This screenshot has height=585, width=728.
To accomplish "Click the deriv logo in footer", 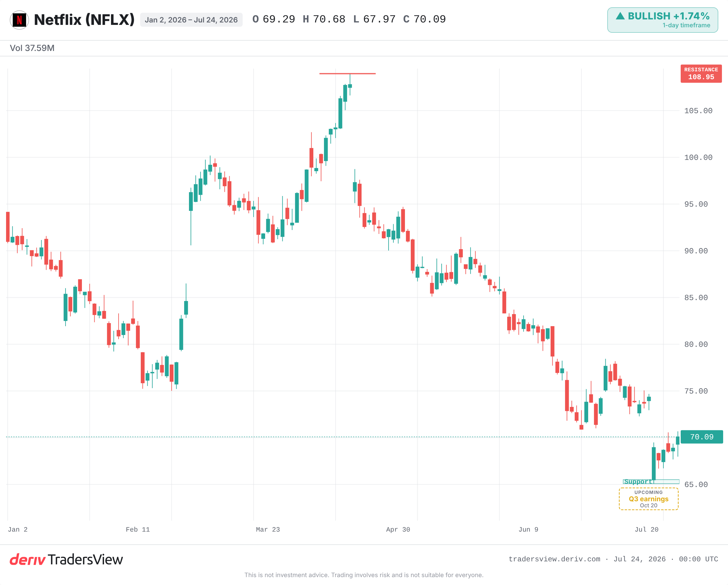I will pyautogui.click(x=27, y=560).
